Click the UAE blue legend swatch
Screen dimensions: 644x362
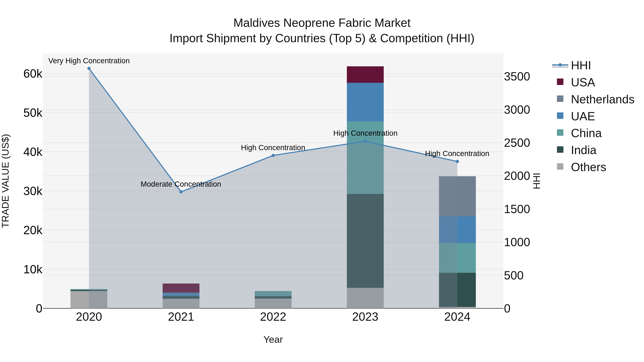click(560, 116)
